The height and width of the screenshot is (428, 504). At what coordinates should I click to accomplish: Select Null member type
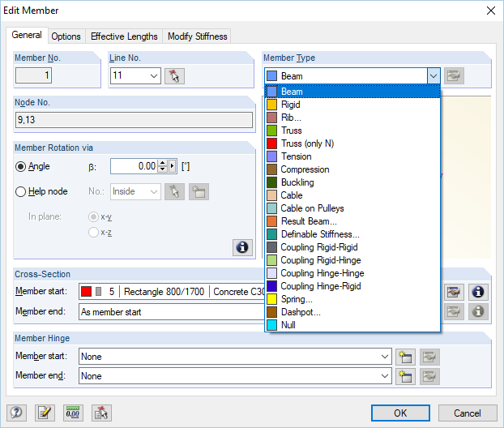point(352,325)
